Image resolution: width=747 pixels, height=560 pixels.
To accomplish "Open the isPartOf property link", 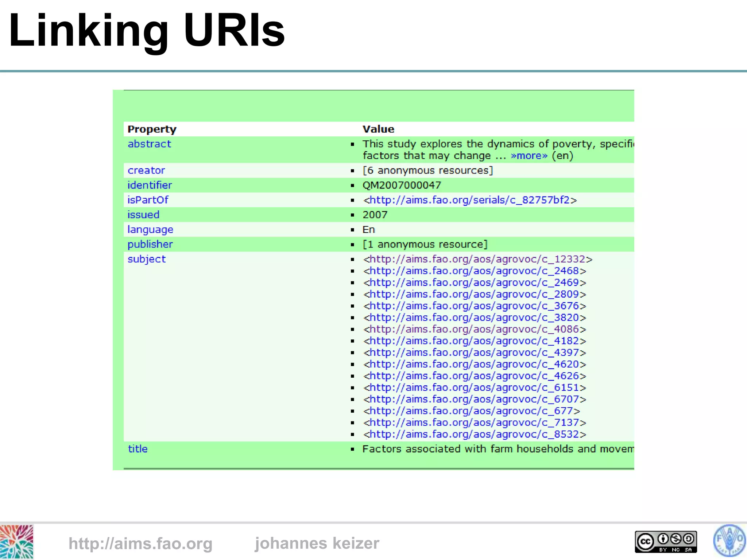I will pyautogui.click(x=148, y=200).
